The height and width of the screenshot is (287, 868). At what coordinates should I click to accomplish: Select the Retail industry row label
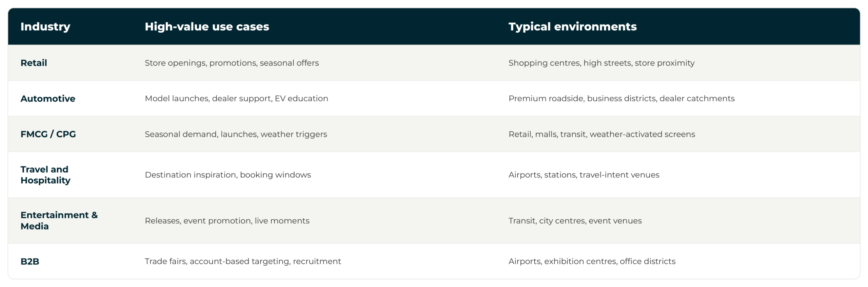coord(34,63)
